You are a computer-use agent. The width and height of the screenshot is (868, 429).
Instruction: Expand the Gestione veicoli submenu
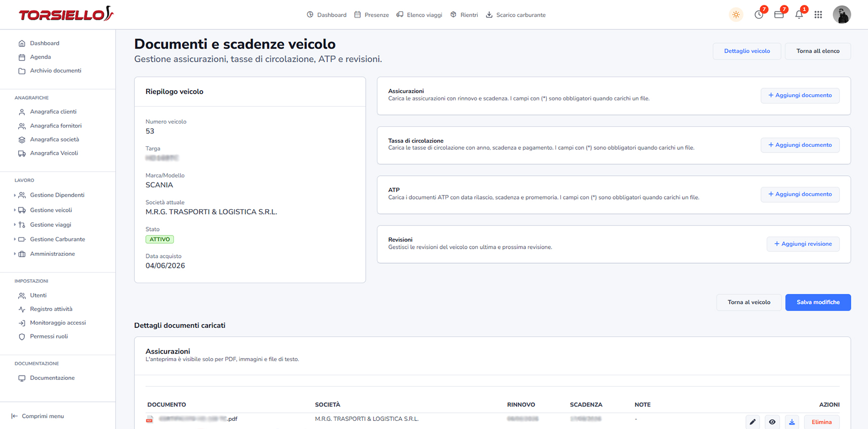click(x=43, y=210)
